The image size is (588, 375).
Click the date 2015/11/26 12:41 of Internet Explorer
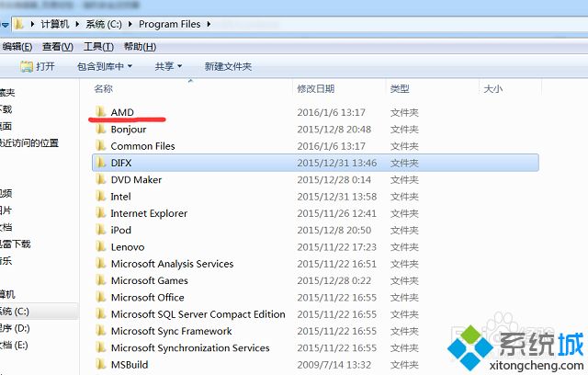tap(337, 213)
